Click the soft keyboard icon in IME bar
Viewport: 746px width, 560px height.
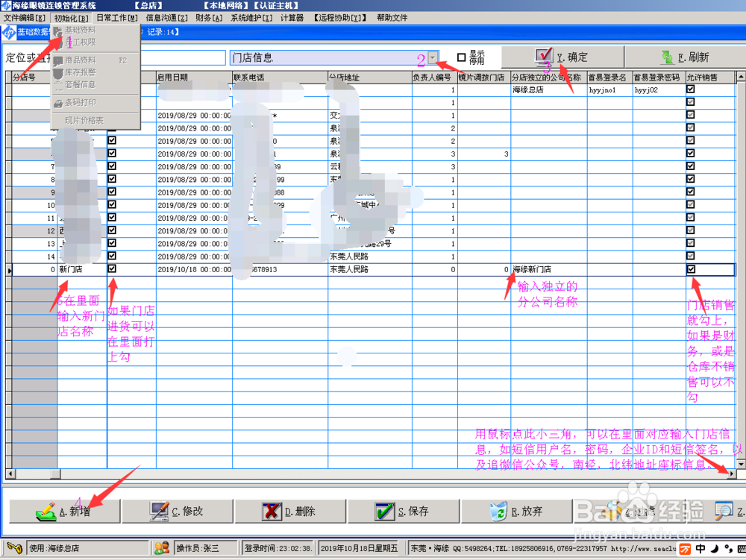pyautogui.click(x=742, y=549)
